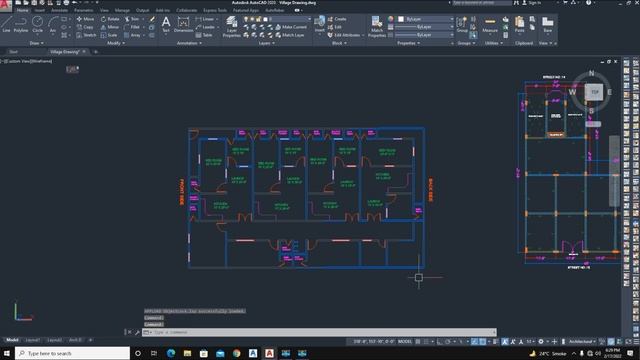
Task: Select the Polyline tool
Action: [x=21, y=24]
